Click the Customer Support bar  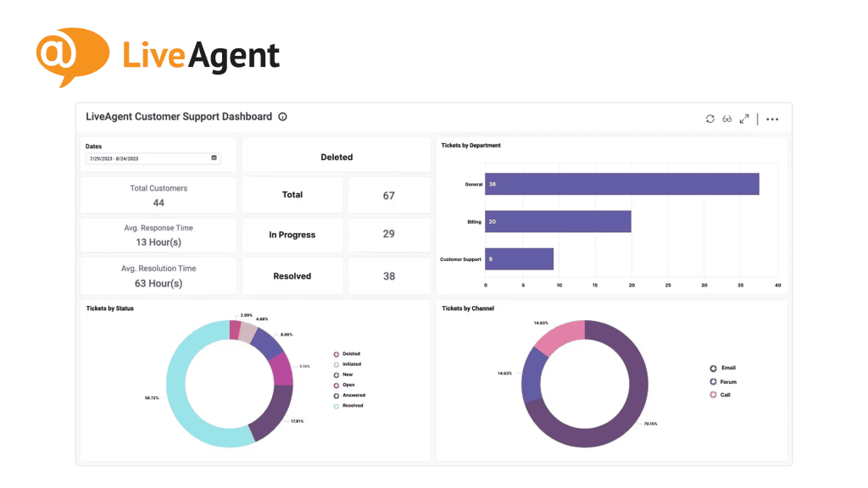point(519,259)
